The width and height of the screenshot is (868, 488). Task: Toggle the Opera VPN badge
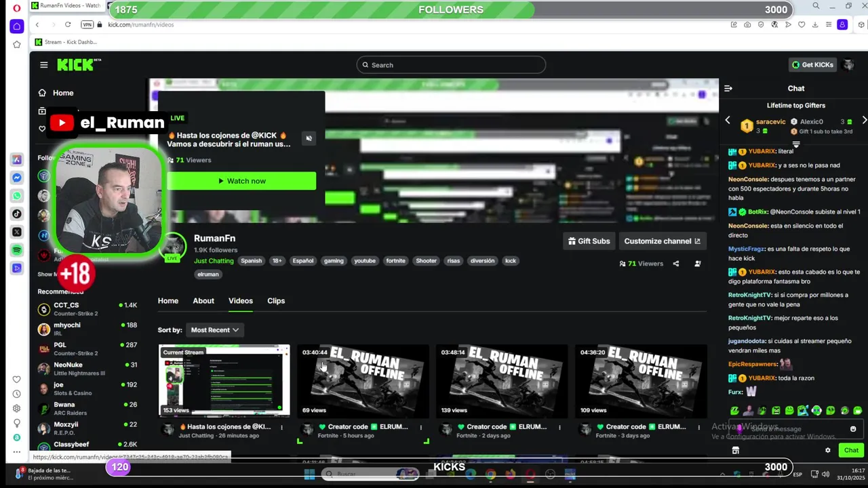point(87,24)
